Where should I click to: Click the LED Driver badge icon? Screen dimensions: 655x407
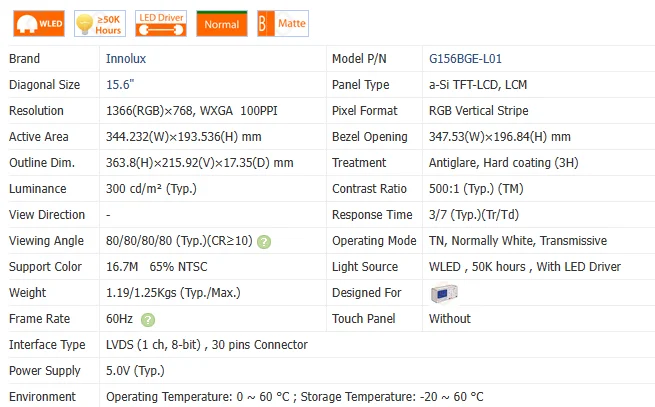pos(160,23)
